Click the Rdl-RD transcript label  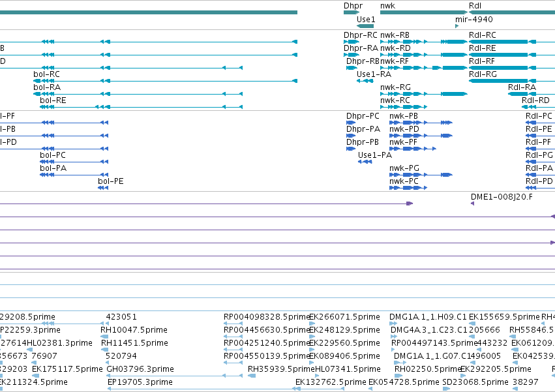(535, 100)
